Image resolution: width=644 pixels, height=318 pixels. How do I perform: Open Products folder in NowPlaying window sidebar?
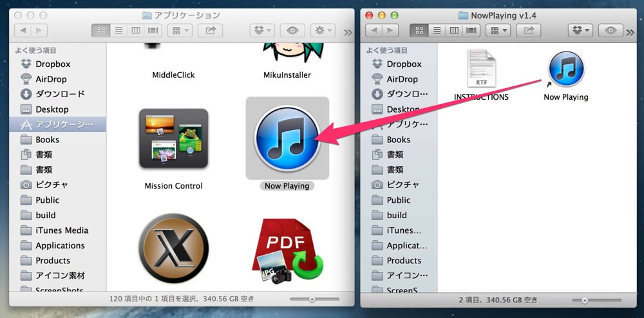coord(404,261)
